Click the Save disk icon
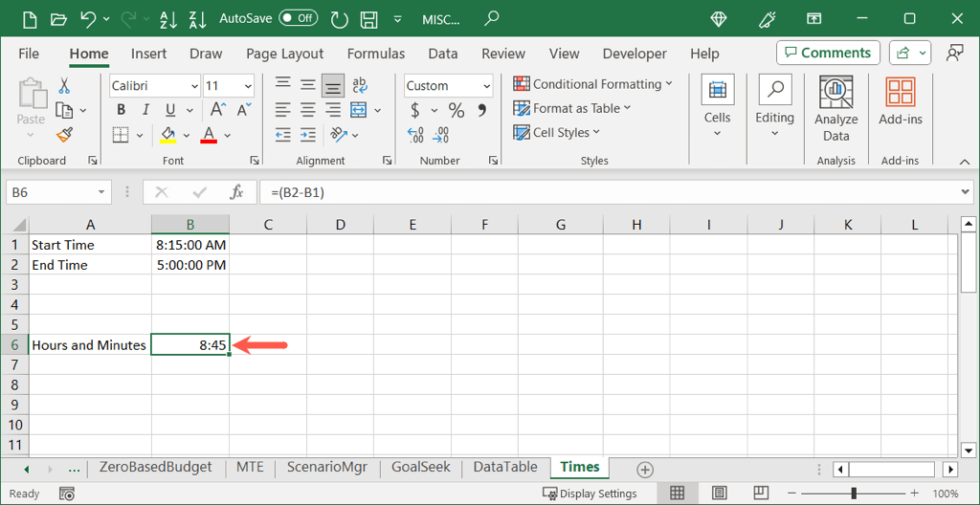Viewport: 980px width, 505px height. click(x=370, y=19)
